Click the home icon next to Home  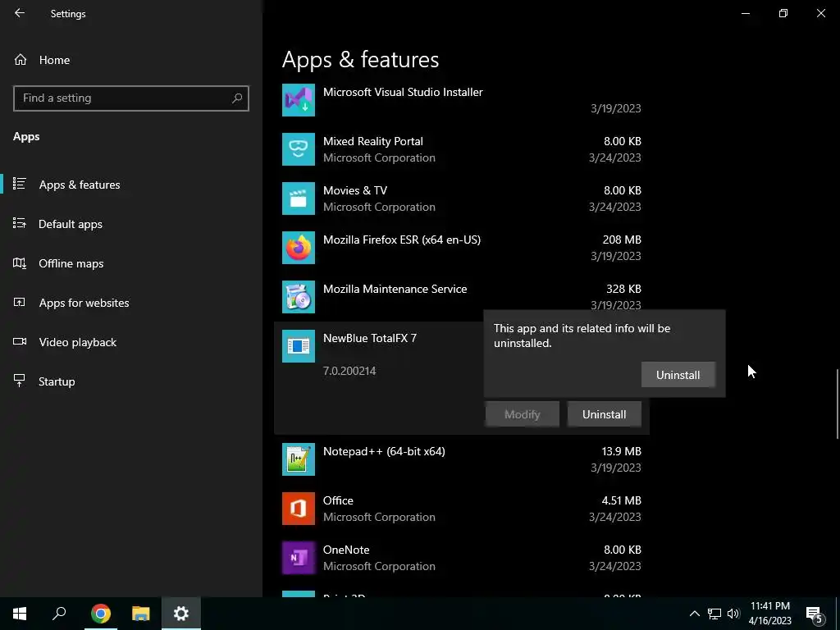coord(21,60)
